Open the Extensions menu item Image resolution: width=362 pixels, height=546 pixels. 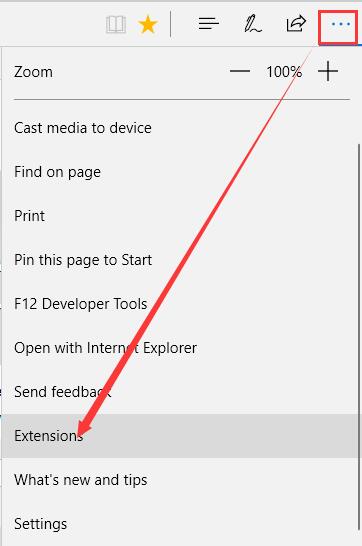point(180,436)
